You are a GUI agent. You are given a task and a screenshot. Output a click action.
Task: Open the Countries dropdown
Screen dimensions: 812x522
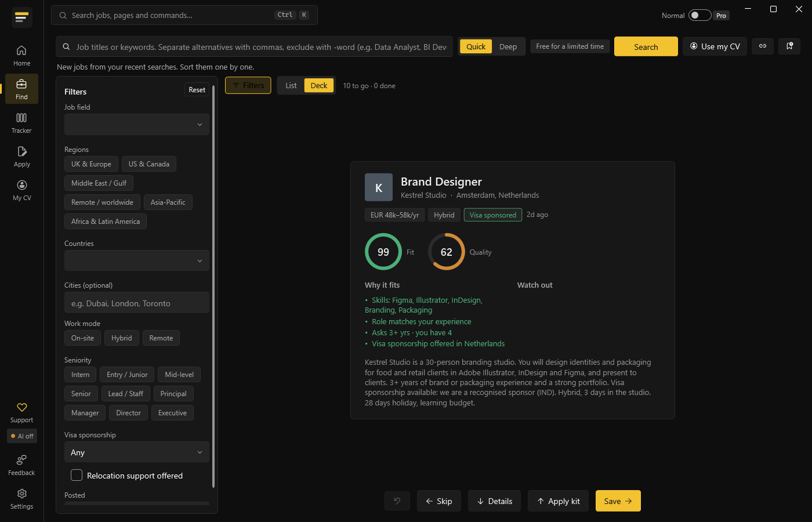[137, 261]
